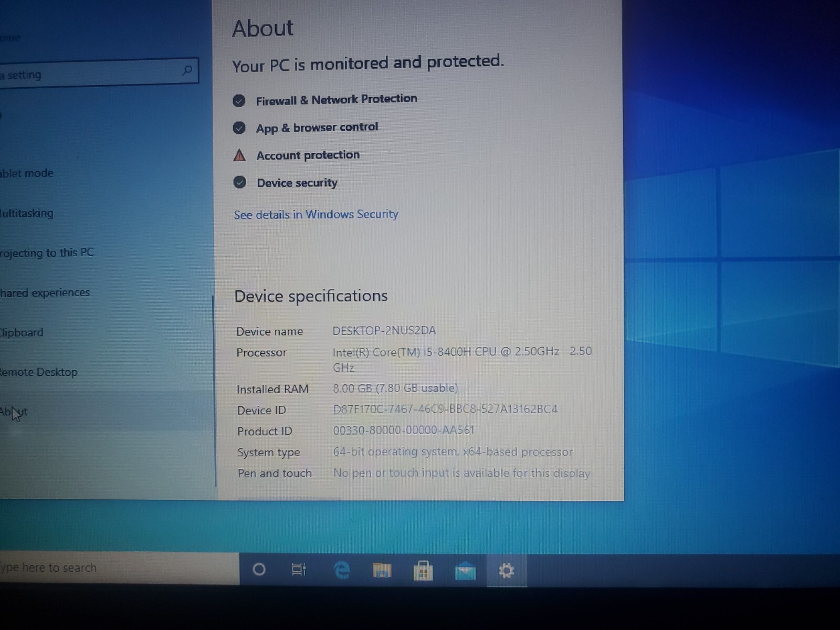The width and height of the screenshot is (840, 630).
Task: Click the Processor label
Action: click(x=261, y=352)
